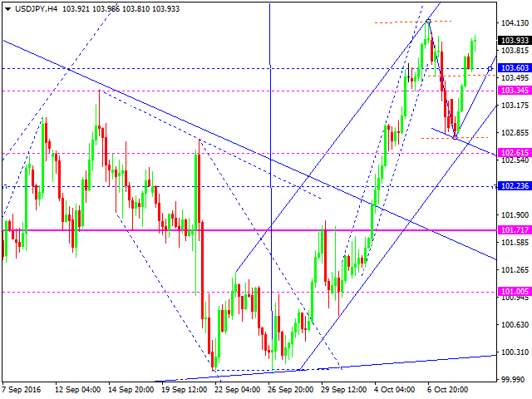Select the time axis label 7 Sep 2016
The width and height of the screenshot is (532, 399).
click(21, 390)
